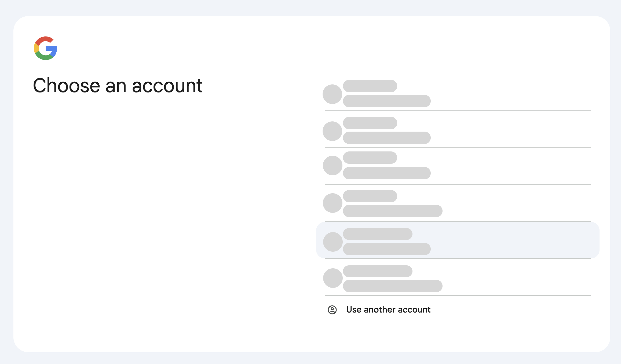
Task: Choose the second account's email line
Action: point(387,138)
